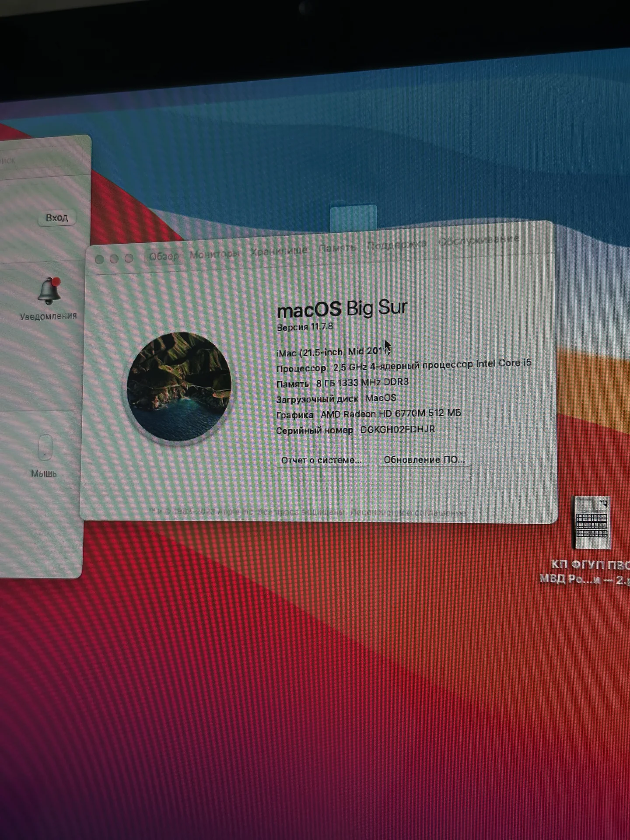Viewport: 630px width, 840px height.
Task: Open the Уведомления bell icon in System Preferences
Action: pos(49,291)
